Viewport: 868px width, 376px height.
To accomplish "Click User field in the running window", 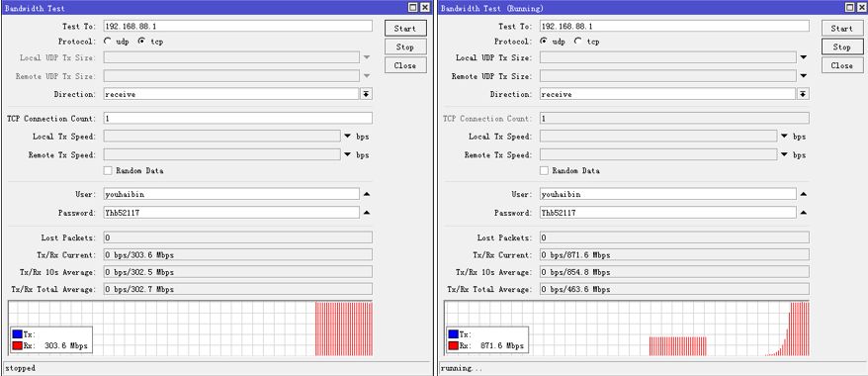I will coord(668,194).
